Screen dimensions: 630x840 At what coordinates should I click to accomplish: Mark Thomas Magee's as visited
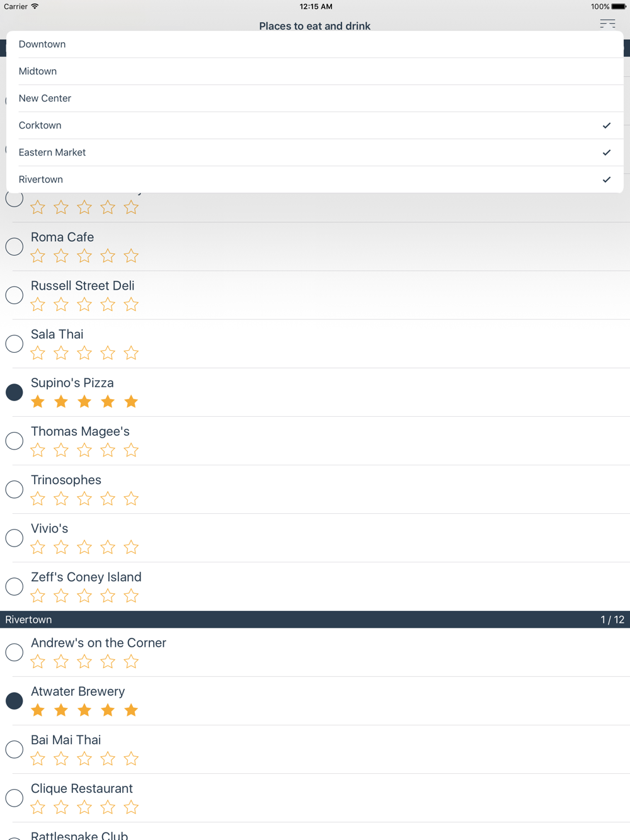click(x=14, y=441)
